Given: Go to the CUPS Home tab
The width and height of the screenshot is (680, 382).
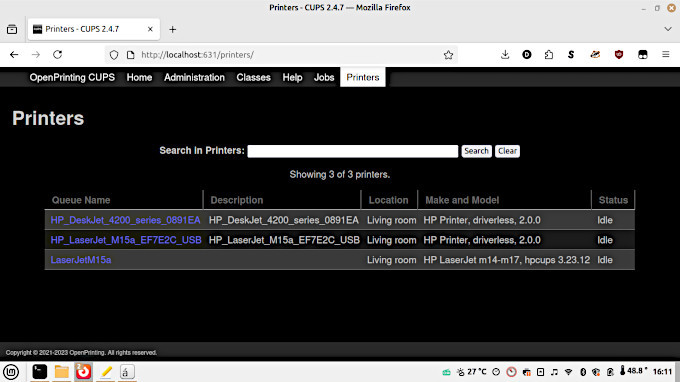Looking at the screenshot, I should (x=139, y=77).
